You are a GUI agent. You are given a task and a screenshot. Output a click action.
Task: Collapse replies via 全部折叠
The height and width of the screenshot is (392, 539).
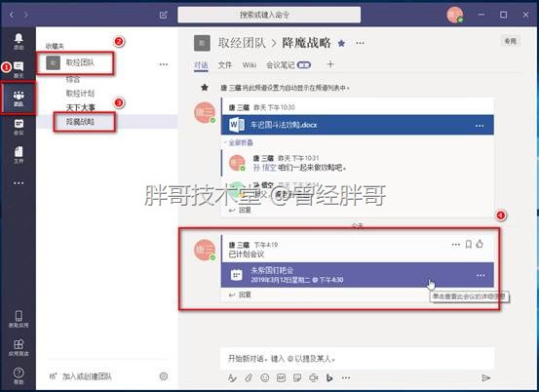[x=241, y=142]
